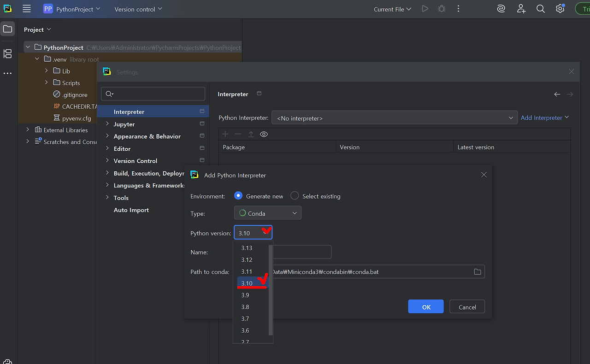
Task: Remove package with minus icon
Action: point(238,134)
